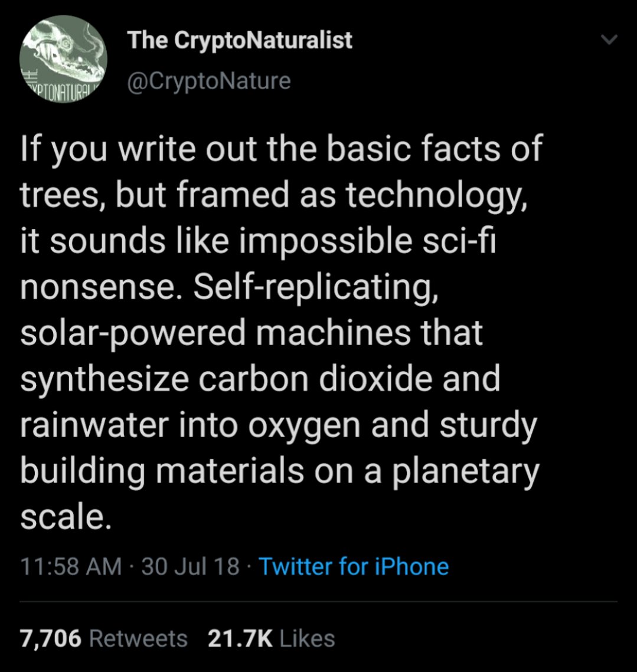Click the 11:58 AM timestamp

pyautogui.click(x=71, y=566)
